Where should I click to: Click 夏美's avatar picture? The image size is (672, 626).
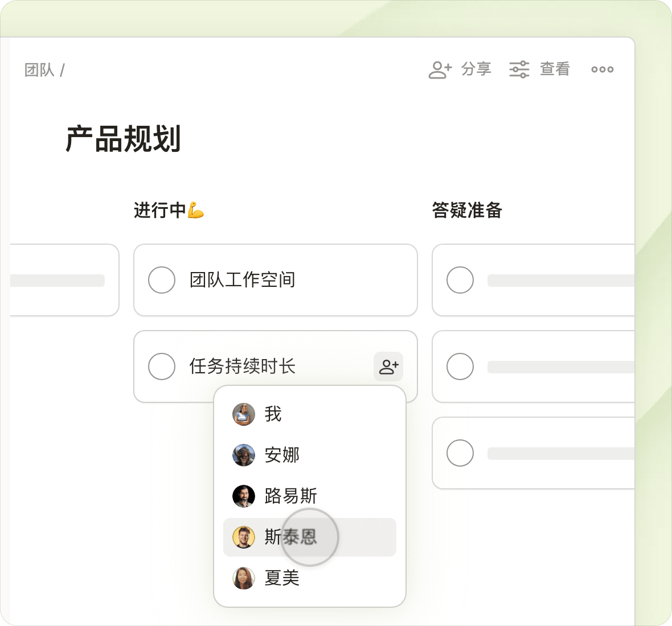pos(243,578)
